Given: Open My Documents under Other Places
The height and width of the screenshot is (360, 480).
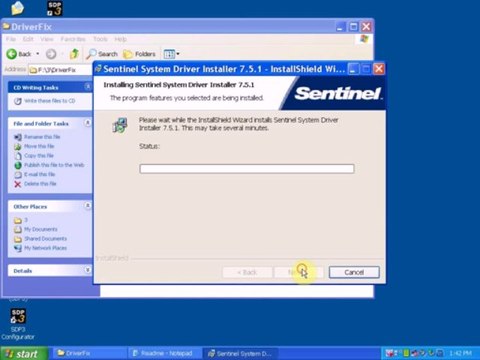Looking at the screenshot, I should tap(40, 229).
